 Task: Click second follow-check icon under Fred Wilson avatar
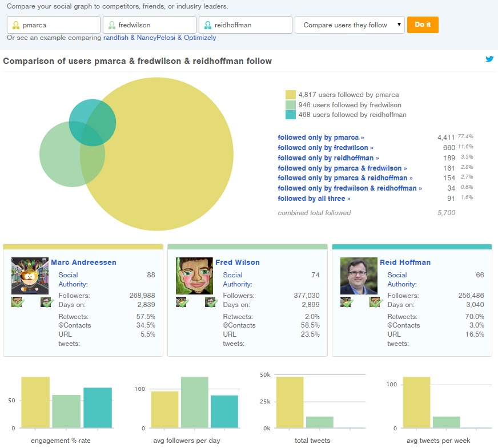[211, 302]
